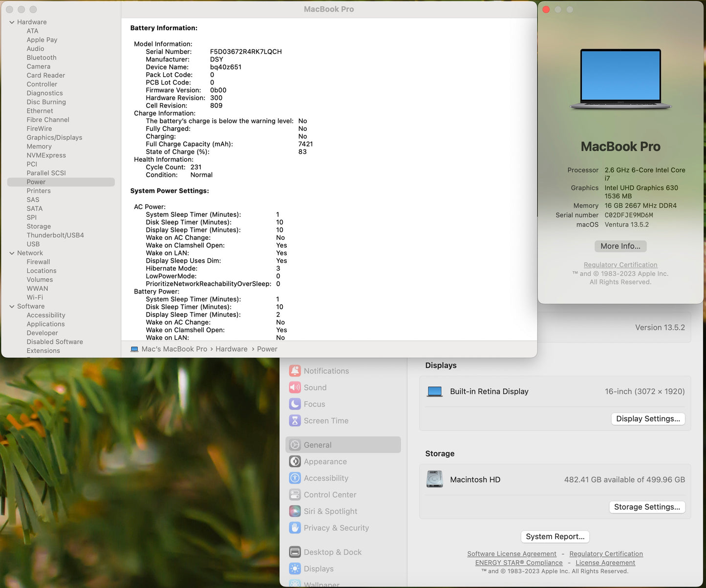Click Display Settings... button

pos(648,419)
